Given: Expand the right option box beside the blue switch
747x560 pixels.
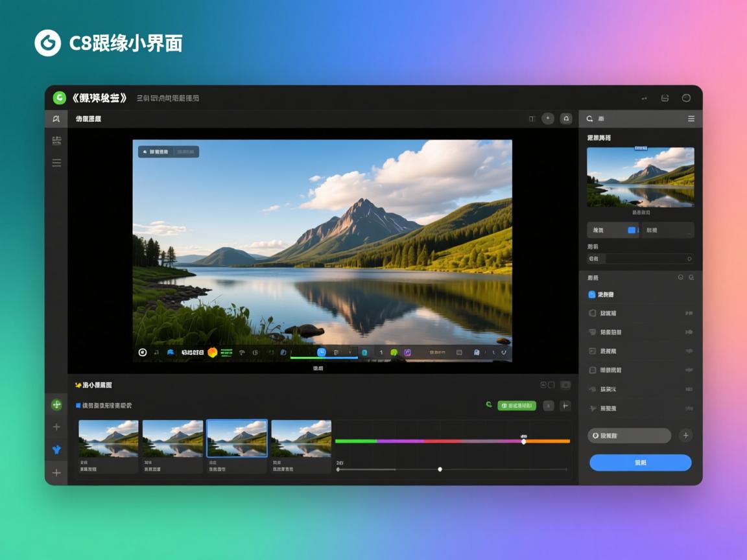Looking at the screenshot, I should pyautogui.click(x=668, y=230).
